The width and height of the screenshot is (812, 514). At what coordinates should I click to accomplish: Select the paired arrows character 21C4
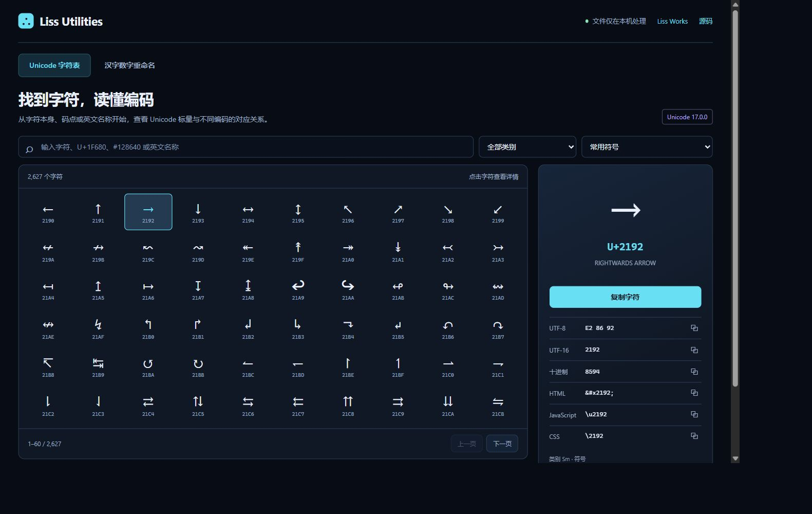[148, 405]
